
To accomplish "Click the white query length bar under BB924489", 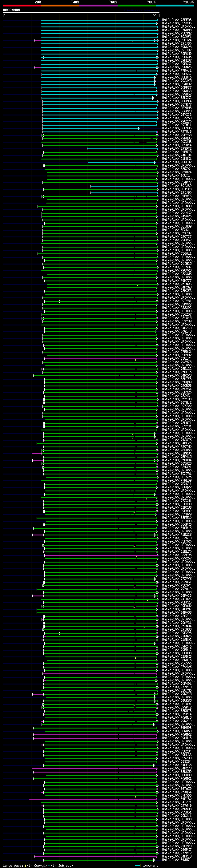I will tap(81, 13).
